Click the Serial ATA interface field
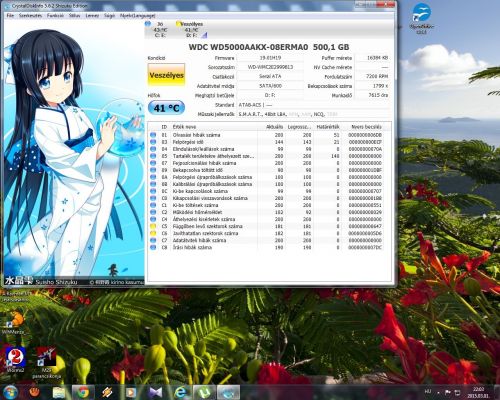The image size is (500, 400). 270,76
